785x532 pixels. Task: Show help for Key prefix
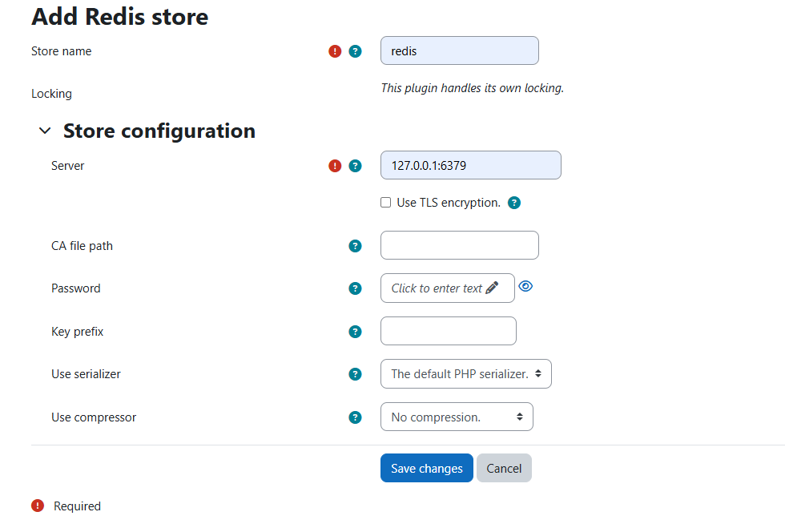[x=355, y=332]
